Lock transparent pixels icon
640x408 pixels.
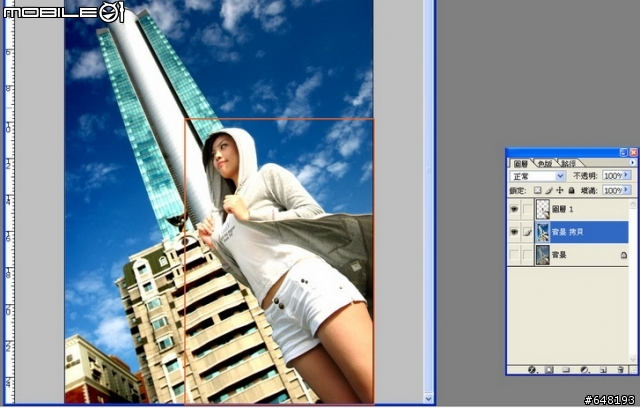click(538, 191)
